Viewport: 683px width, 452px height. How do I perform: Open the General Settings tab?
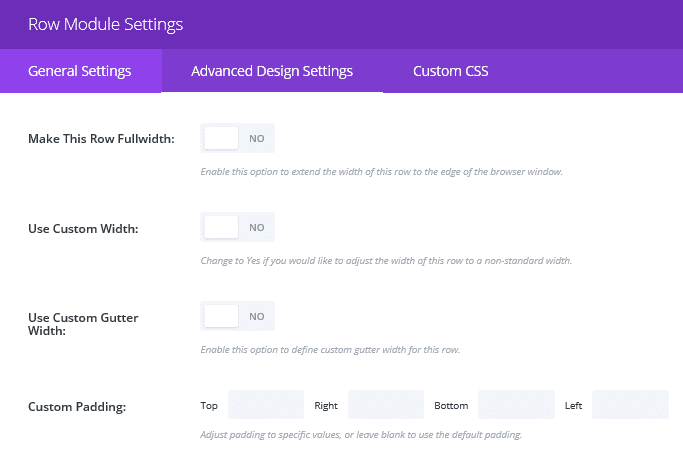81,71
